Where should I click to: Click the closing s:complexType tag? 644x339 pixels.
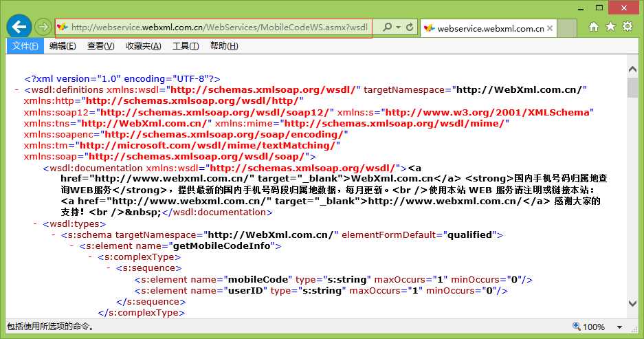[142, 313]
